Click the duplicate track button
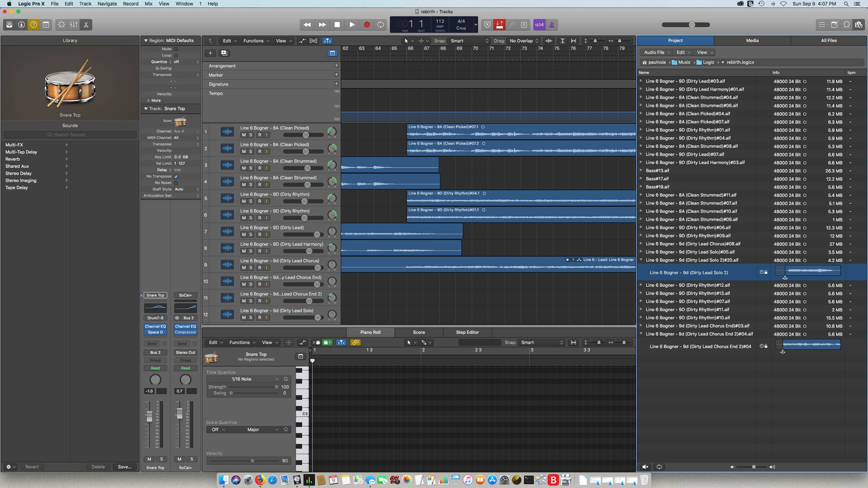868x488 pixels. point(224,53)
